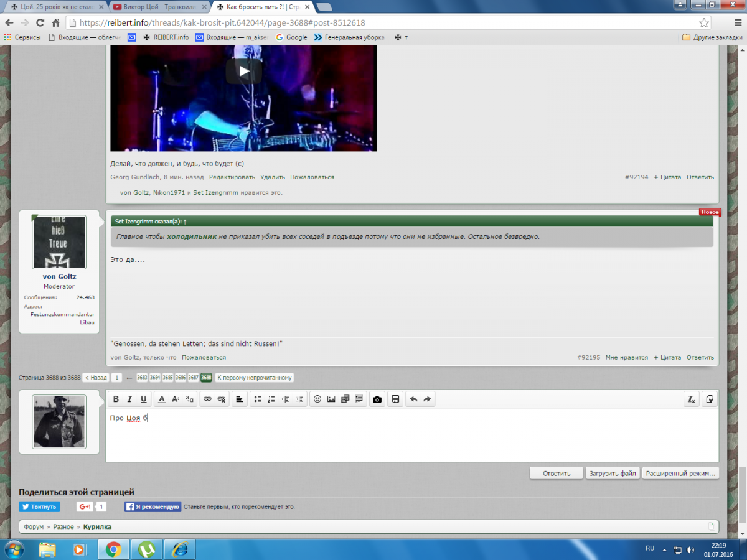This screenshot has width=747, height=560.
Task: Open the font size dropdown
Action: [x=176, y=399]
